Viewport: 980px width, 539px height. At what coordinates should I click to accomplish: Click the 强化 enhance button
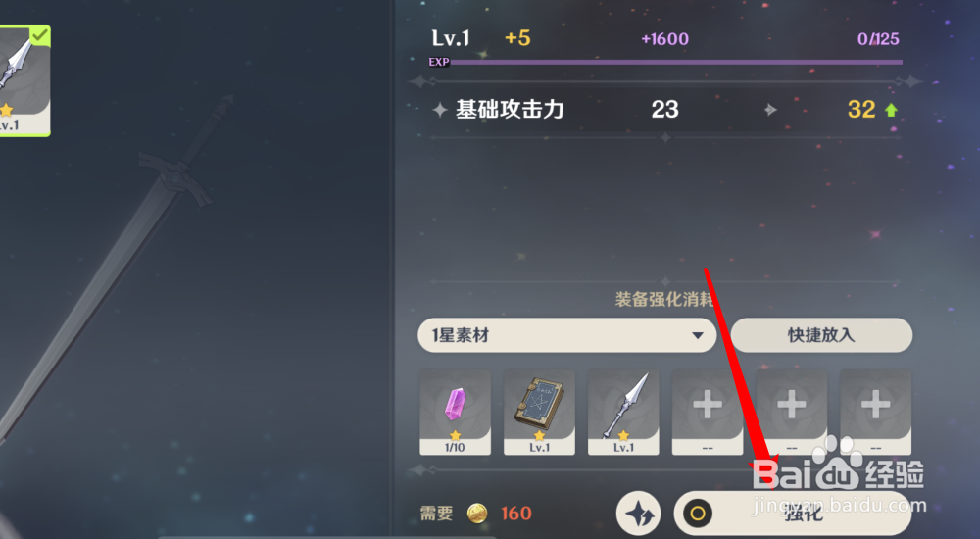793,514
